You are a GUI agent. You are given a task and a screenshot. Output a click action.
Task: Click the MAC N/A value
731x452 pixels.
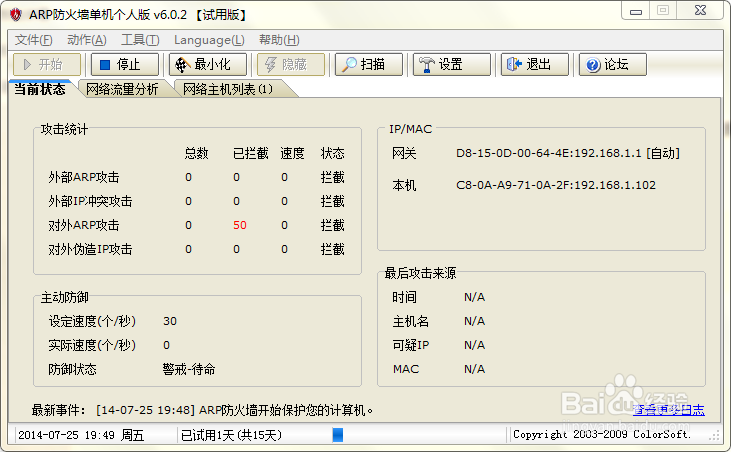point(475,369)
